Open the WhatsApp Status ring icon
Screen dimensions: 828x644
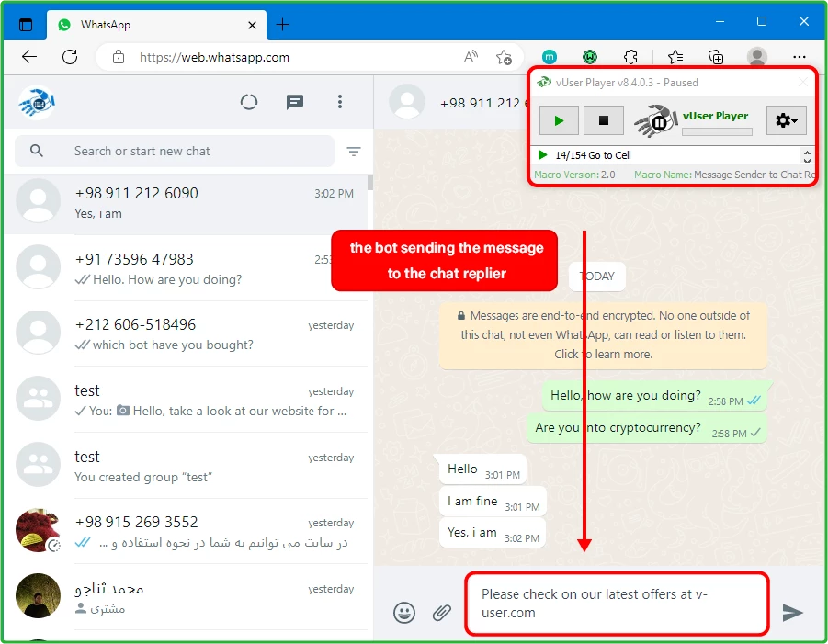249,102
